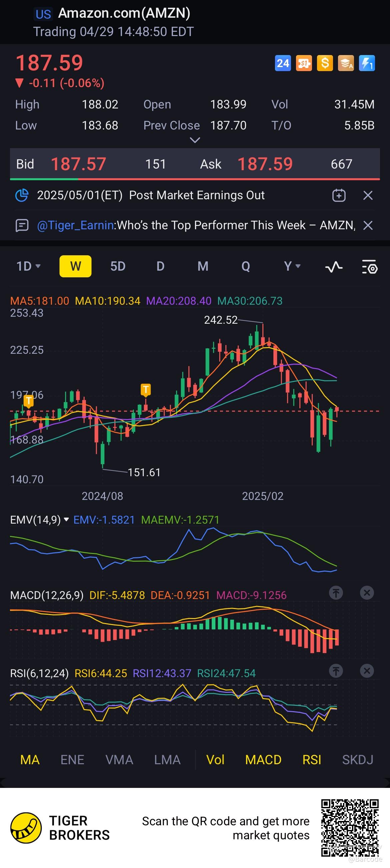Open chart display settings icon
The image size is (390, 868).
(369, 267)
